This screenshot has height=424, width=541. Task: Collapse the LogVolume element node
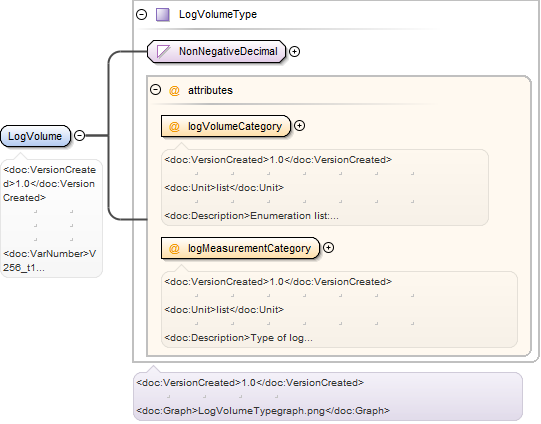[x=80, y=135]
